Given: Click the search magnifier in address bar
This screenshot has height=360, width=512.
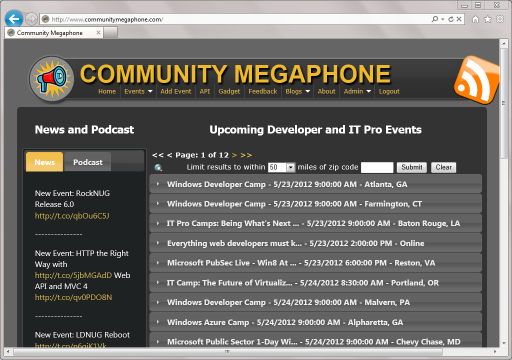Looking at the screenshot, I should point(435,19).
